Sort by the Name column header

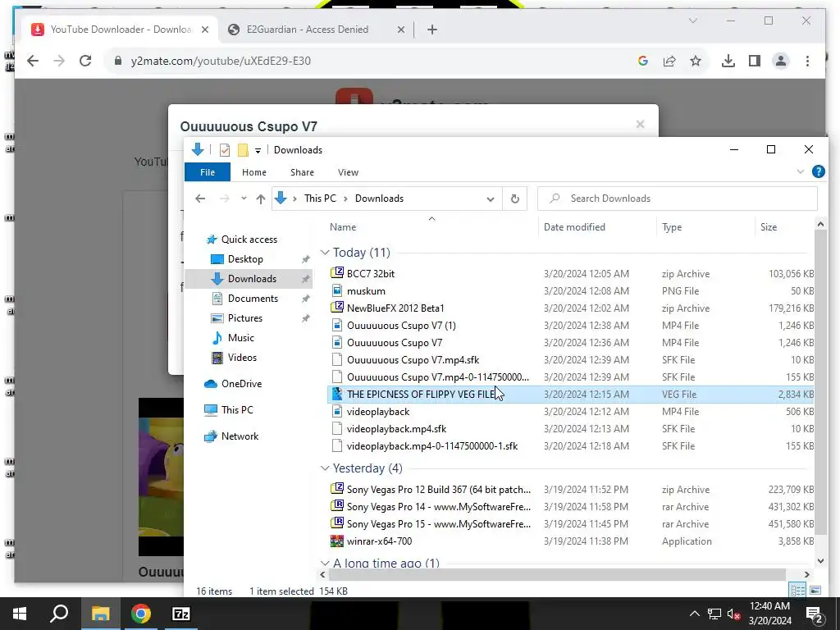point(343,227)
